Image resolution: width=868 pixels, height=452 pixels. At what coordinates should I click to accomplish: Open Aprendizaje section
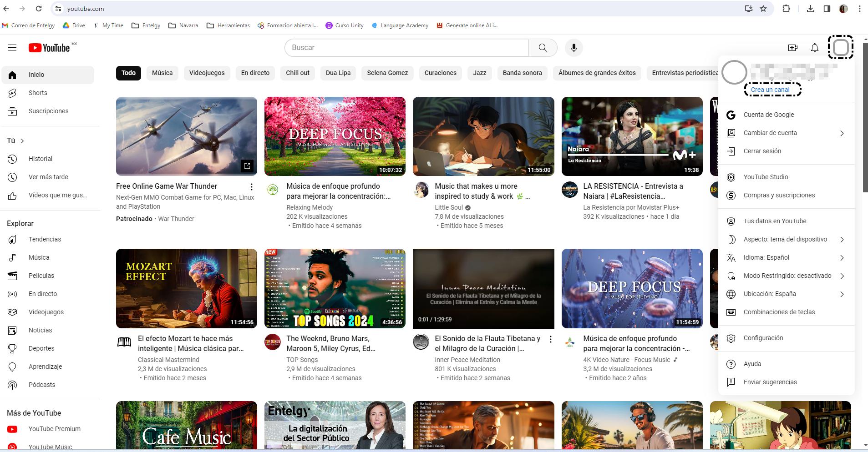point(48,367)
